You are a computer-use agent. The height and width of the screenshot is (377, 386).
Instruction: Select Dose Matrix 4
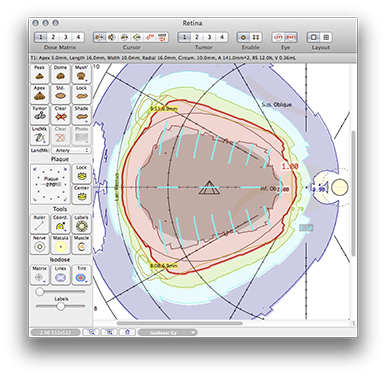(78, 37)
